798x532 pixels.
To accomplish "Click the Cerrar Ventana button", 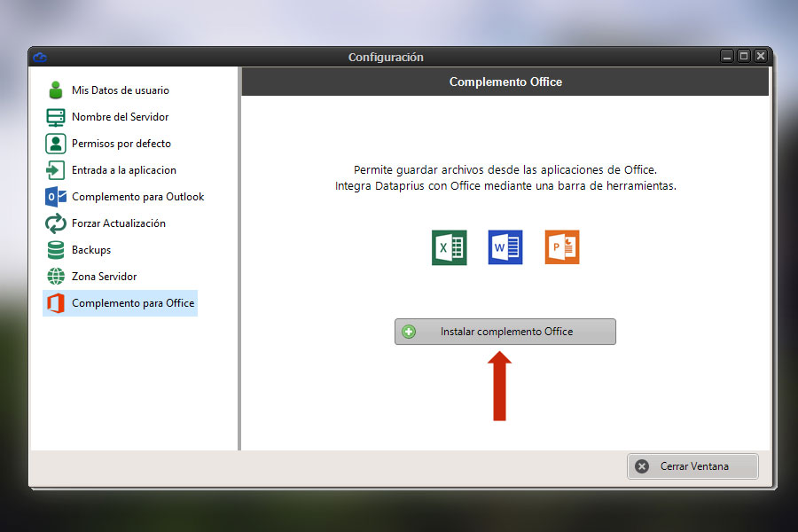I will tap(692, 466).
